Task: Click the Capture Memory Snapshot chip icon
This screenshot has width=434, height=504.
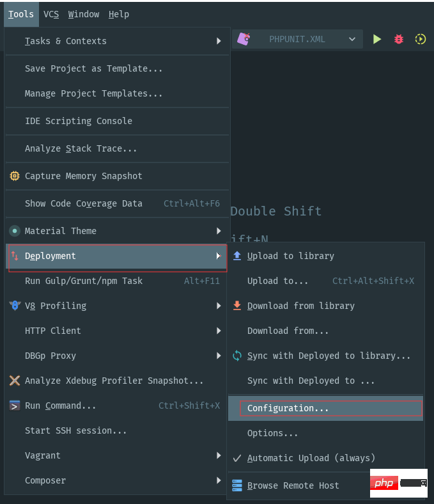Action: (15, 176)
